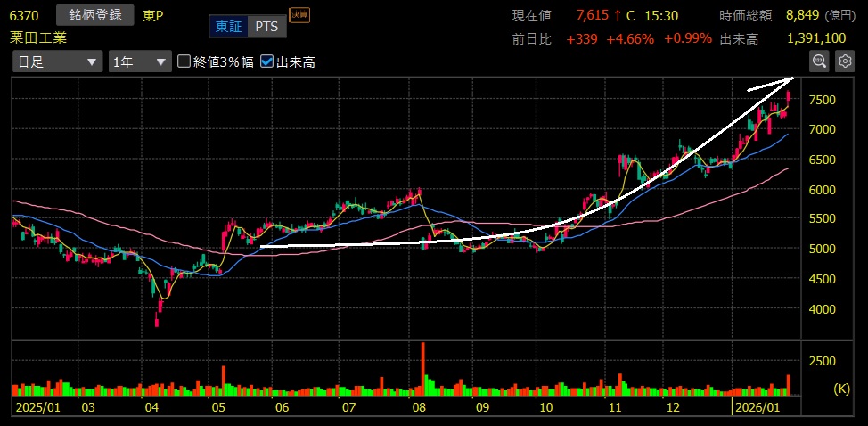868x426 pixels.
Task: Click the 銘柄登録 button
Action: pyautogui.click(x=94, y=15)
